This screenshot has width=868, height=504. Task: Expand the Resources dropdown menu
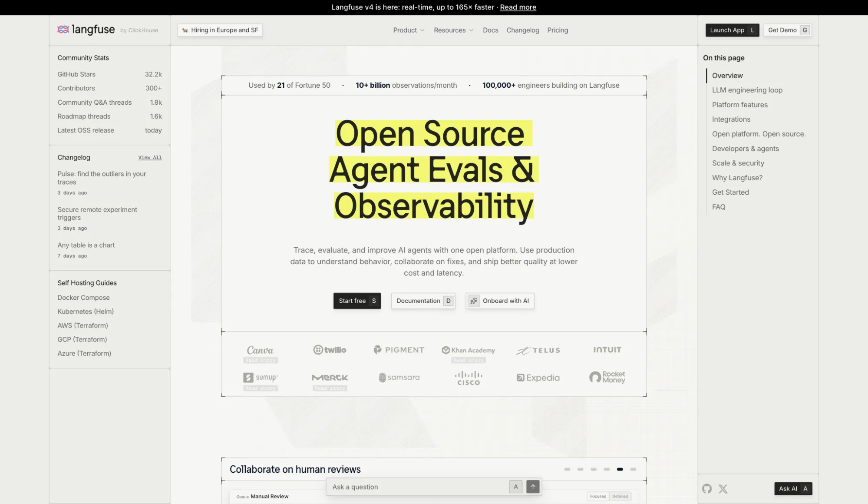click(453, 30)
